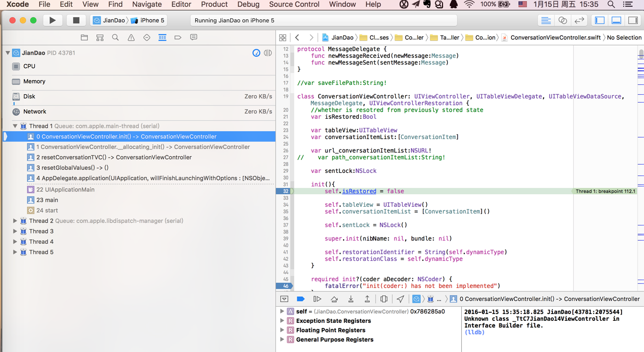This screenshot has height=352, width=644.
Task: Click Continue program execution button
Action: click(x=317, y=299)
